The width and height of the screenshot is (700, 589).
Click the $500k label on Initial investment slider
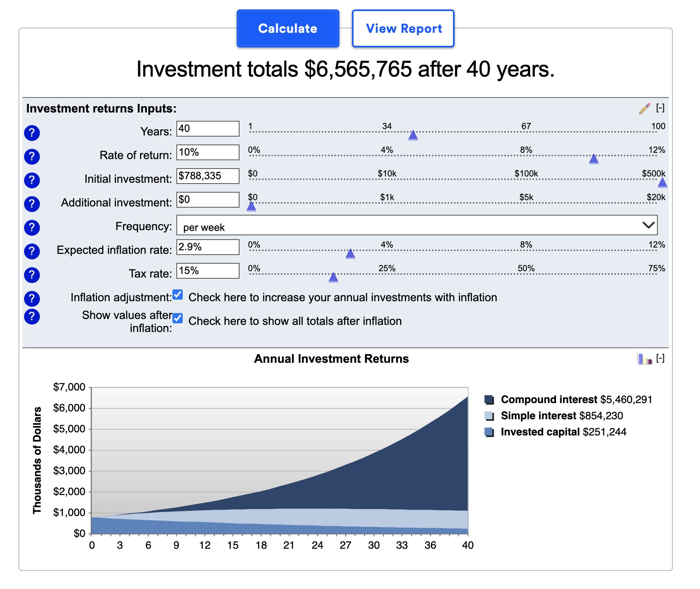(653, 173)
